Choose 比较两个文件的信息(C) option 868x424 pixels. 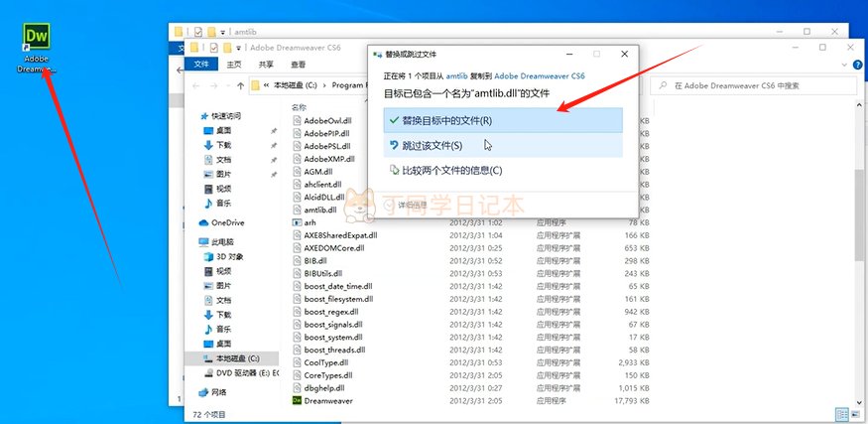503,170
